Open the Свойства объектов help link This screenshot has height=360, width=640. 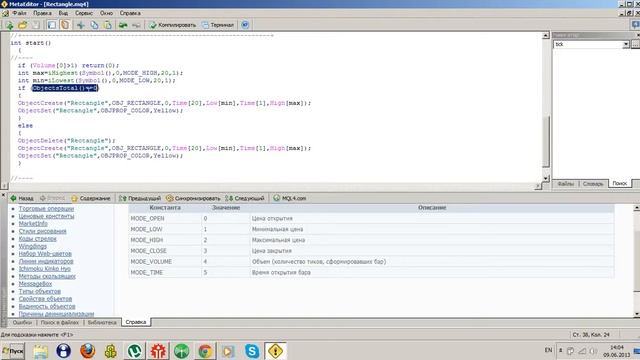pos(45,299)
